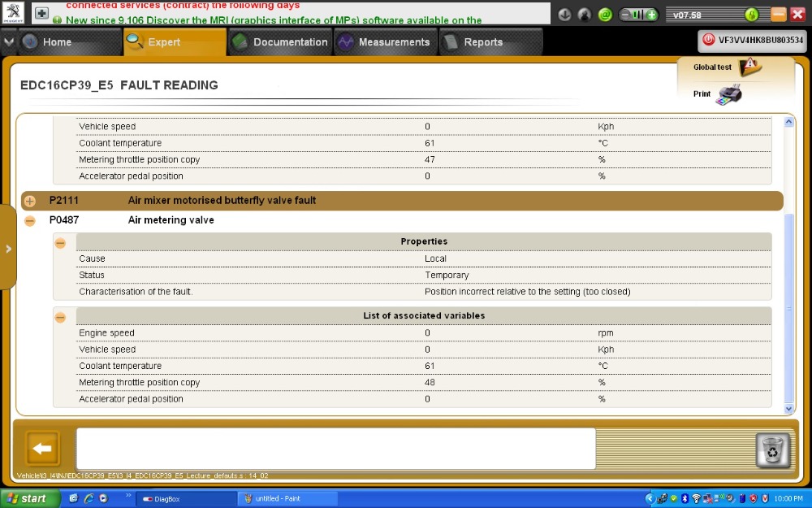Click the Windows start button

[x=24, y=498]
